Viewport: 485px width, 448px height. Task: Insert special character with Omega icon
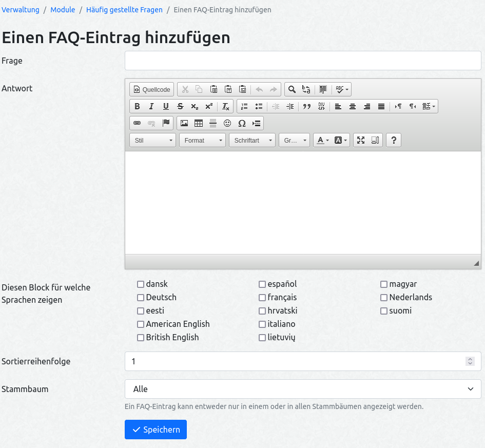242,123
